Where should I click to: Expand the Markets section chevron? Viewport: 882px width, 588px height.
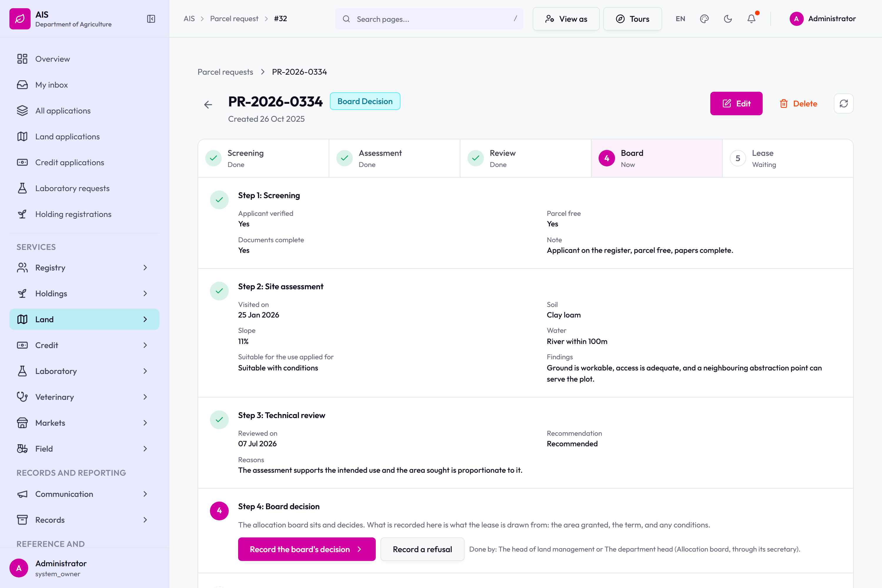145,423
